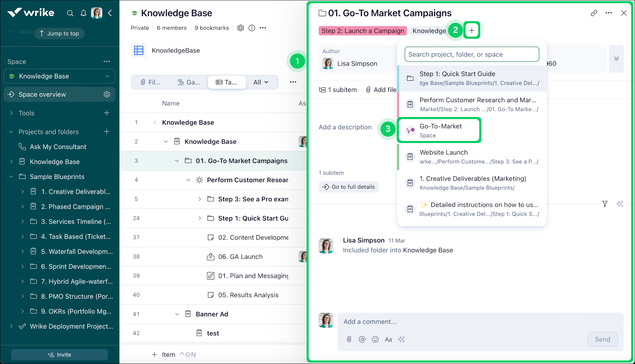Viewport: 635px width, 364px height.
Task: Insert an emoji into the comment
Action: click(x=375, y=339)
